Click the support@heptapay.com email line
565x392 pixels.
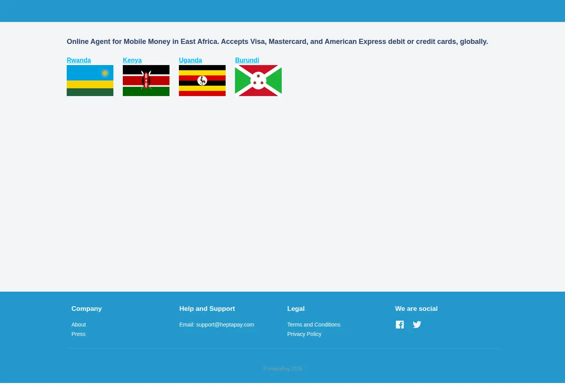(217, 325)
